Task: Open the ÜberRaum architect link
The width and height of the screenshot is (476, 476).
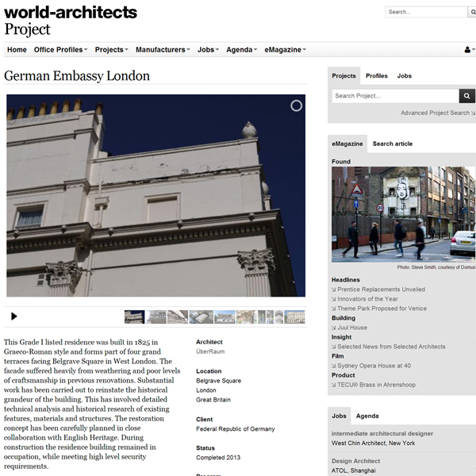Action: [x=210, y=351]
